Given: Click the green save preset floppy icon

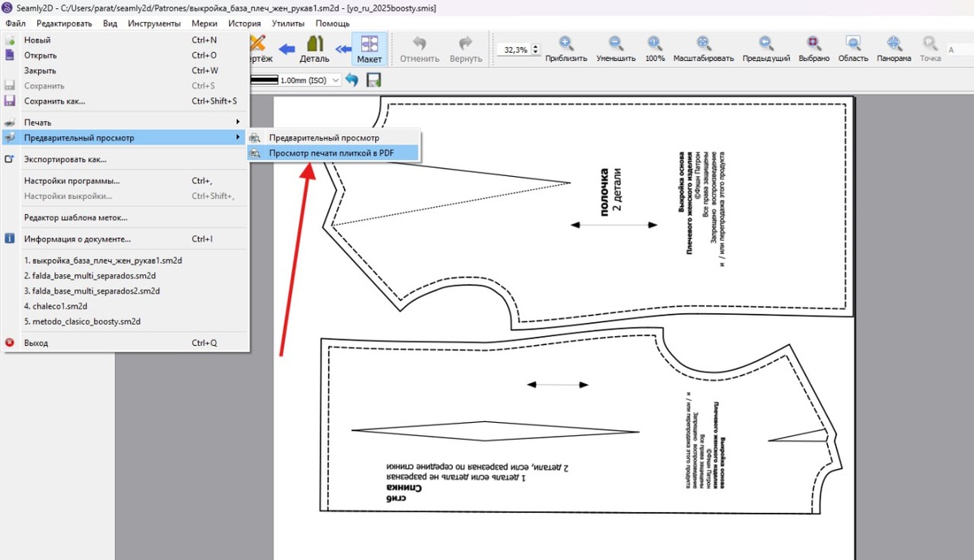Looking at the screenshot, I should 374,80.
